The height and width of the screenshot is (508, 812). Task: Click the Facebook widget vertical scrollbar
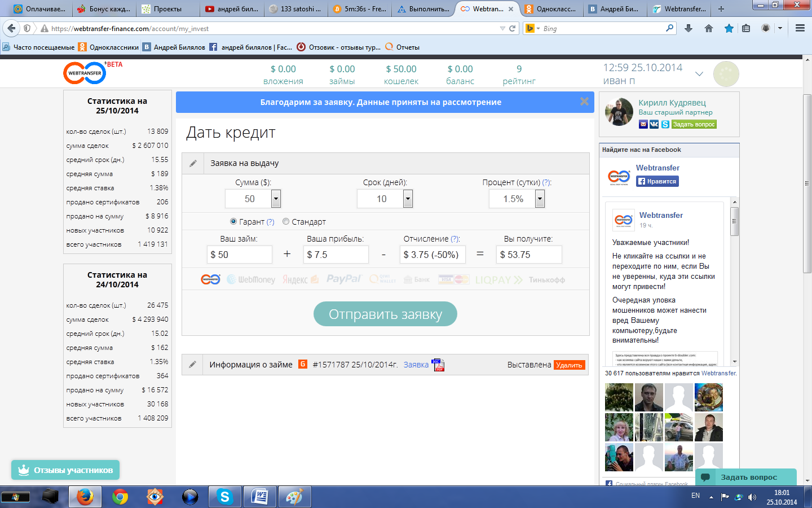point(734,221)
